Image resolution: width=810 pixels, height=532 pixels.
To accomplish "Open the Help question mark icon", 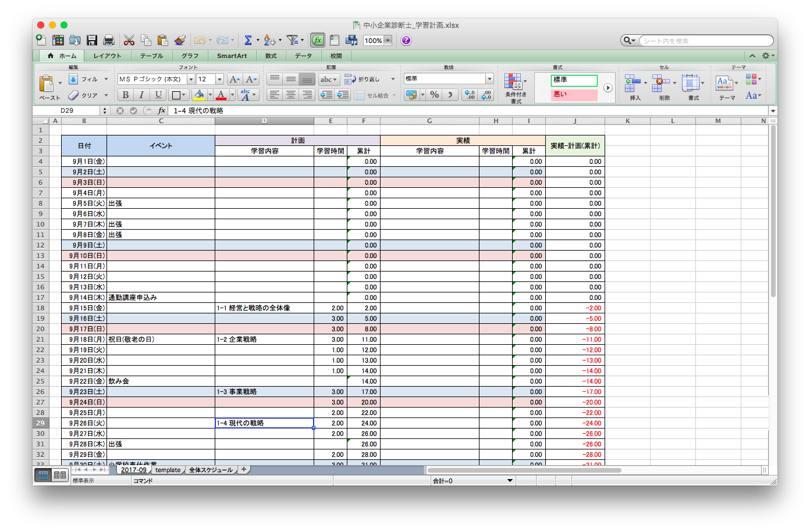I will [x=406, y=40].
